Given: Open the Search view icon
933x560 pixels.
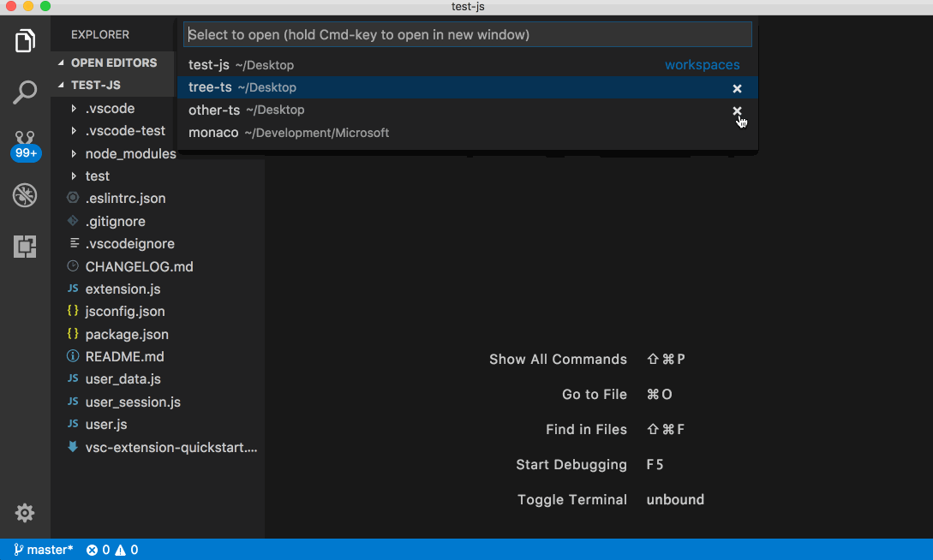Looking at the screenshot, I should [x=25, y=92].
